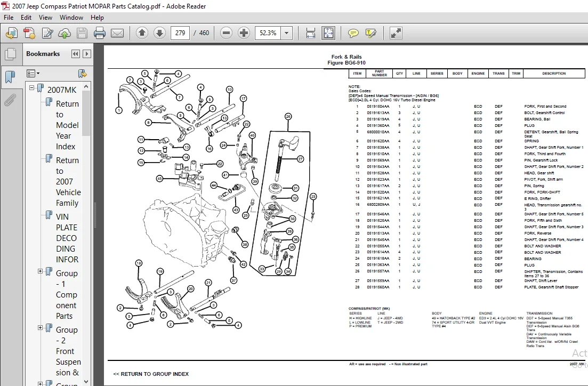588x386 pixels.
Task: Click the Fit width scrolling icon
Action: point(310,33)
